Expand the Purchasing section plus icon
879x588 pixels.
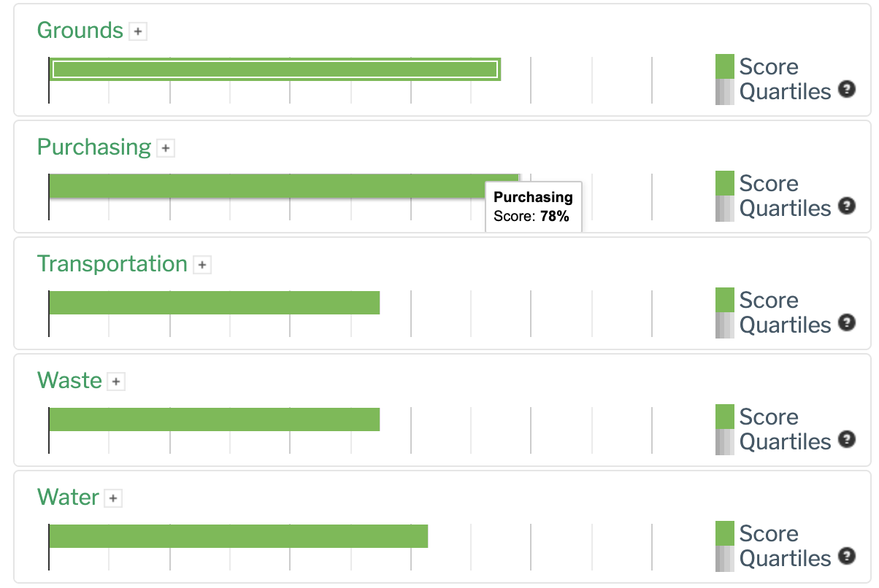click(x=166, y=148)
